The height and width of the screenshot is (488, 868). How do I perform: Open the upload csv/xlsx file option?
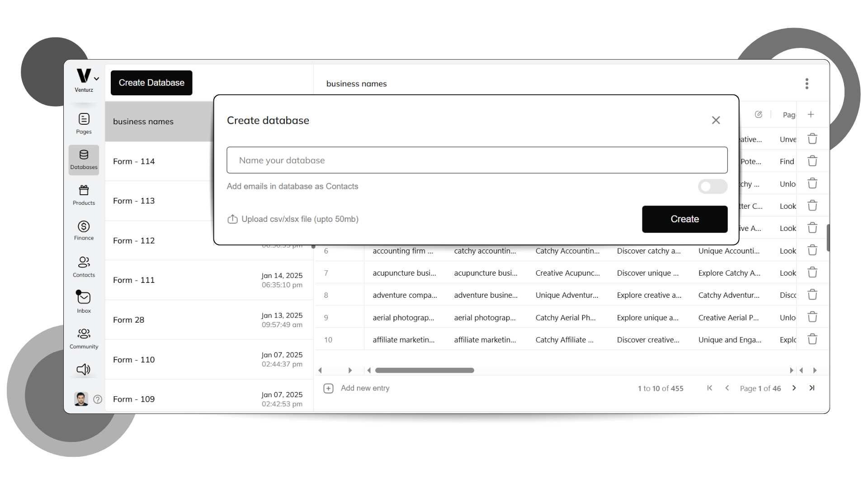point(292,219)
